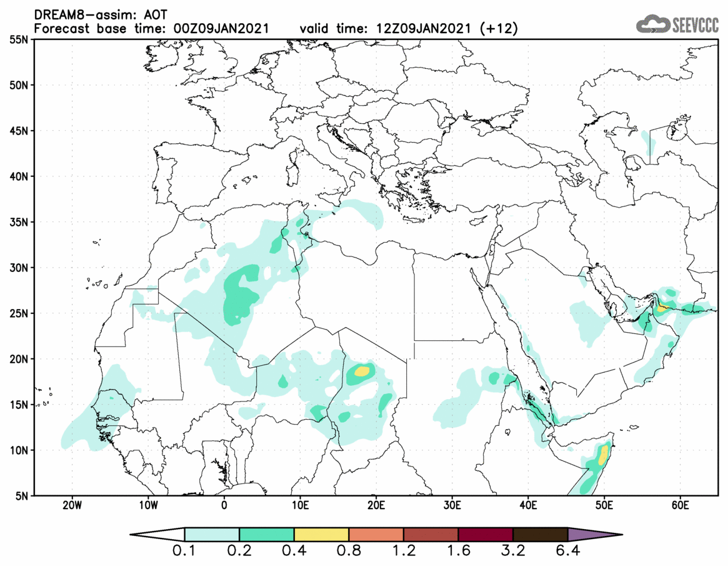Click the purple right arrow of colorbar

click(x=594, y=534)
